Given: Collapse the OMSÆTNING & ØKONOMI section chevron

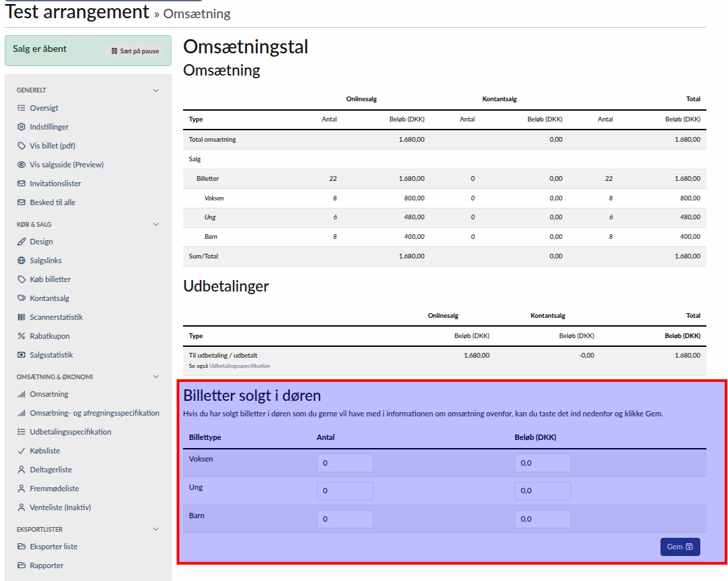Looking at the screenshot, I should click(156, 377).
